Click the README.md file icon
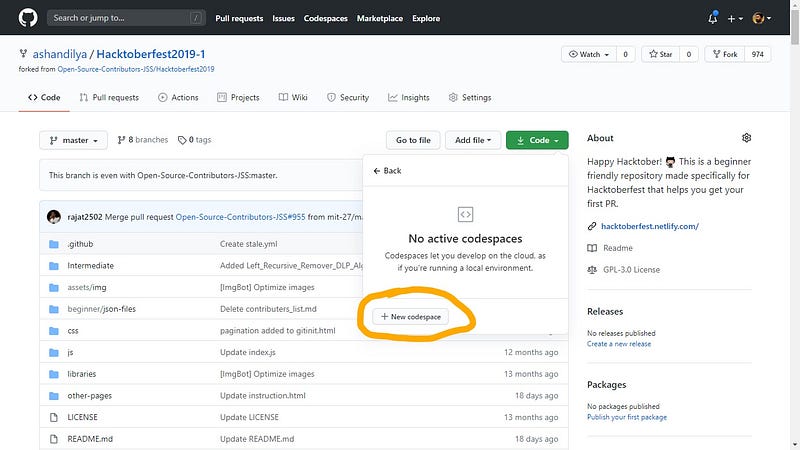This screenshot has height=450, width=800. tap(54, 439)
